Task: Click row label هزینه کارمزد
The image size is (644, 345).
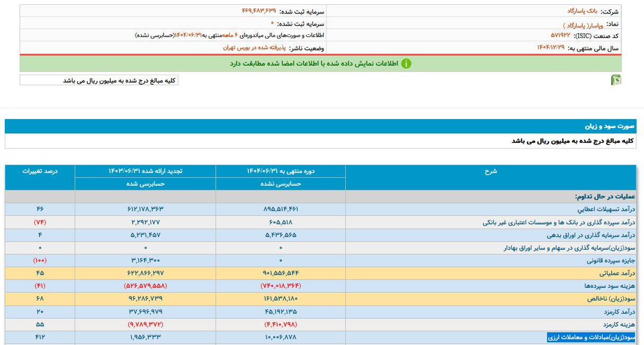Action: 619,325
